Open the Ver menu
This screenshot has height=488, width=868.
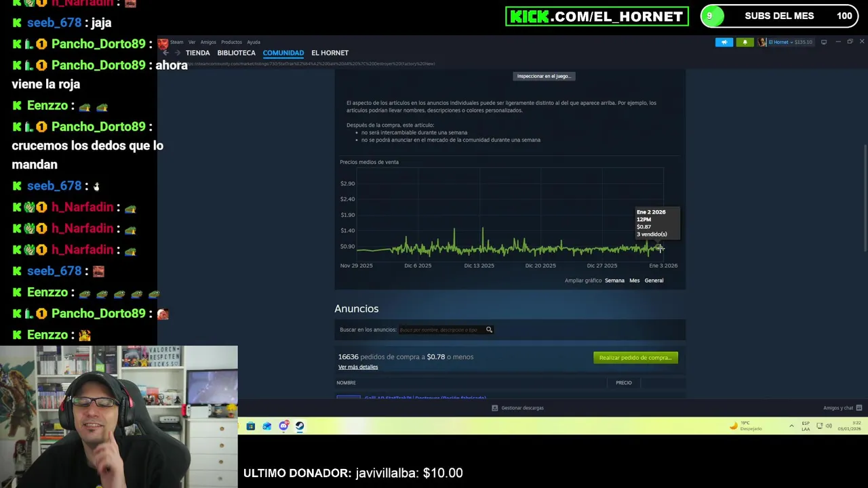(192, 42)
